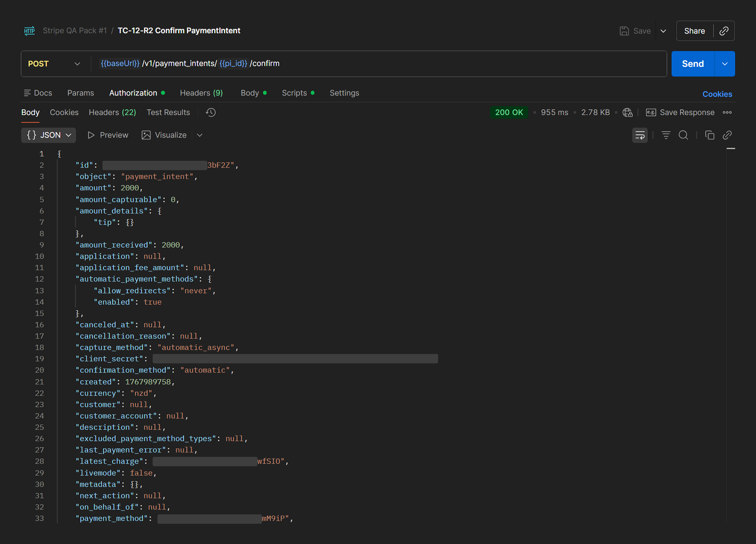Click the {{pi_id}} variable in URL
The height and width of the screenshot is (544, 756).
pyautogui.click(x=233, y=64)
